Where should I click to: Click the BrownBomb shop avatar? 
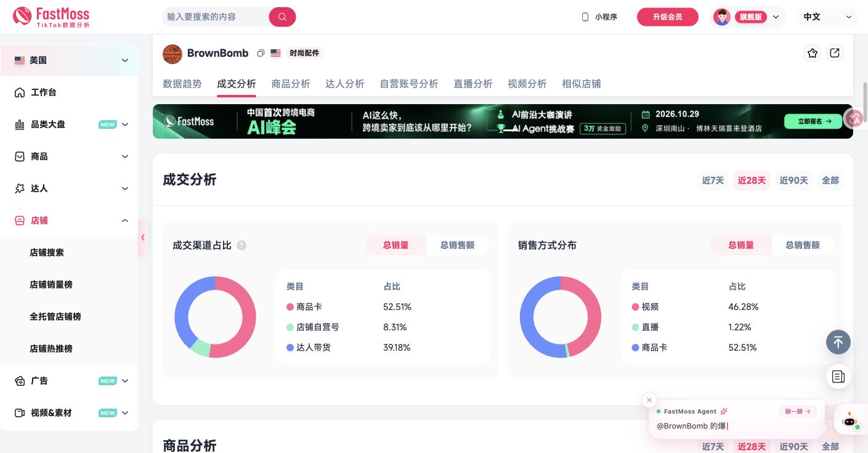pos(172,54)
